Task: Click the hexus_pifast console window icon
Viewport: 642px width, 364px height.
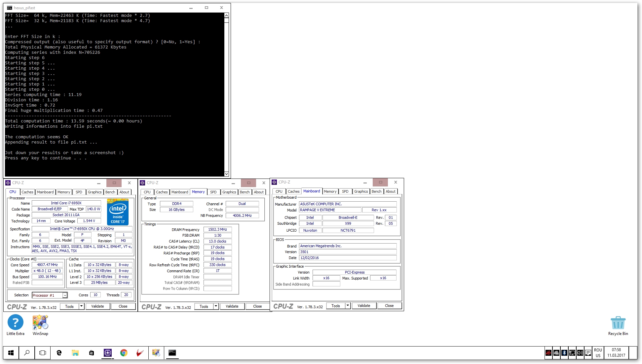Action: 9,8
